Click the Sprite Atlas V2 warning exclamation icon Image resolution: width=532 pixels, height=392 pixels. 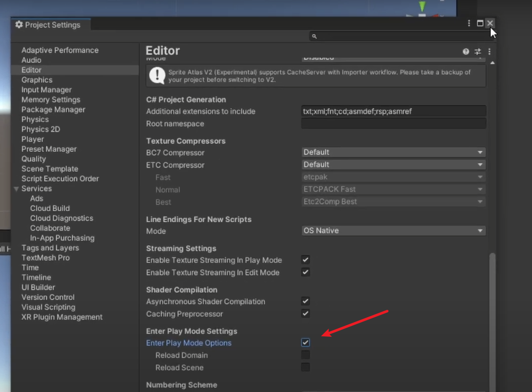coord(157,76)
